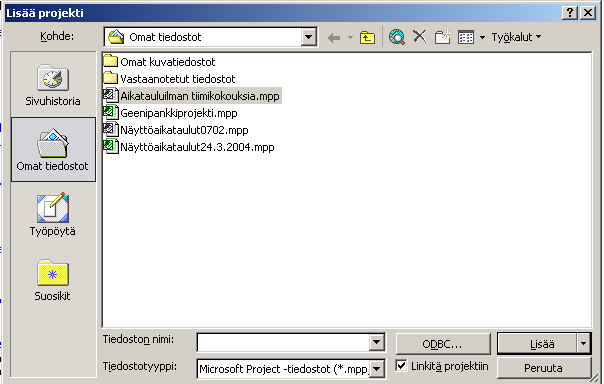Click the Peruuta cancel button

(x=544, y=368)
